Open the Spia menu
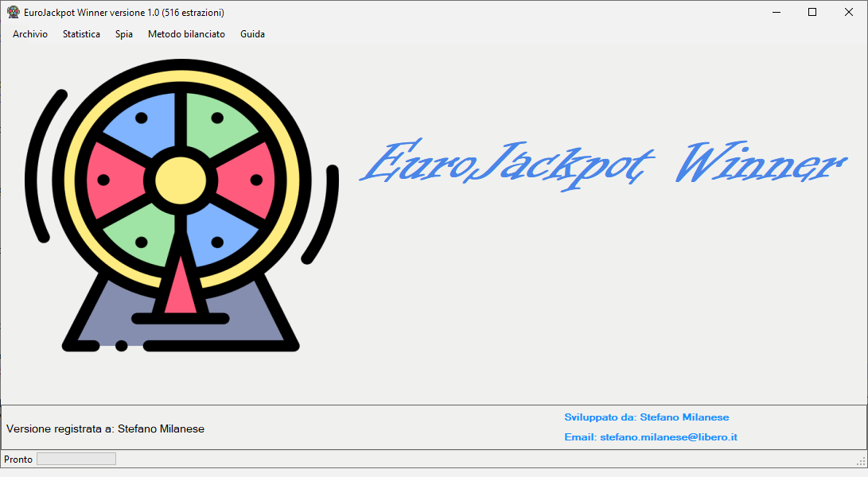Image resolution: width=868 pixels, height=477 pixels. [x=124, y=33]
